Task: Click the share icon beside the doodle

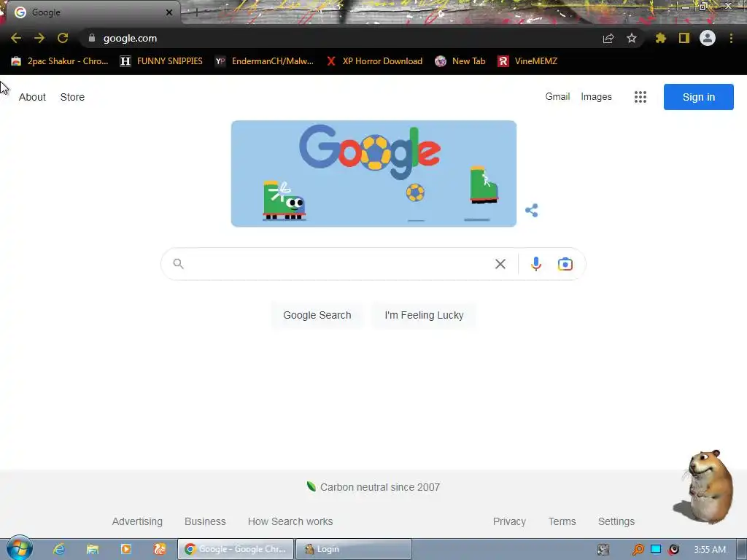Action: tap(532, 210)
